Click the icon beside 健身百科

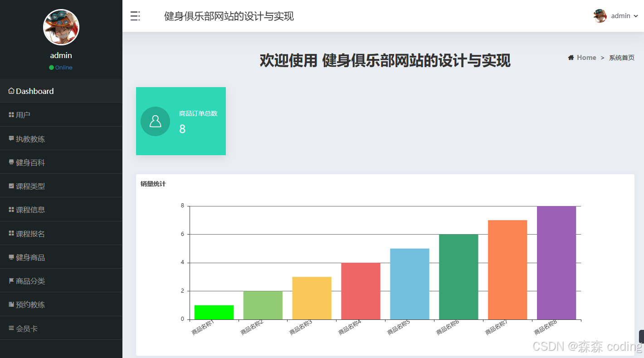[x=11, y=162]
